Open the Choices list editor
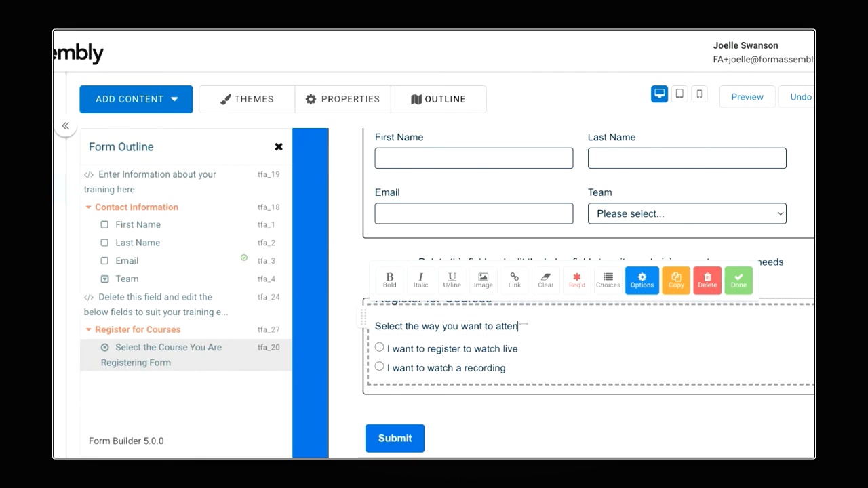The height and width of the screenshot is (488, 868). click(x=608, y=279)
